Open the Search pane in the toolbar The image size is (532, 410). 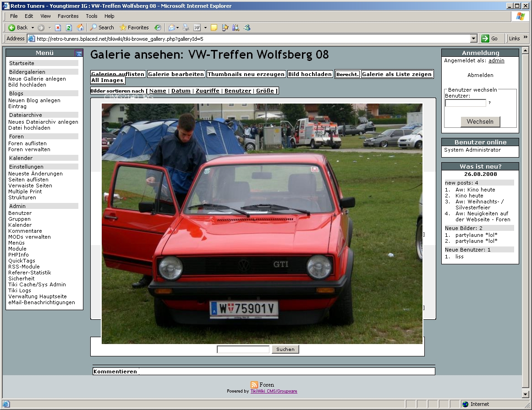click(102, 27)
